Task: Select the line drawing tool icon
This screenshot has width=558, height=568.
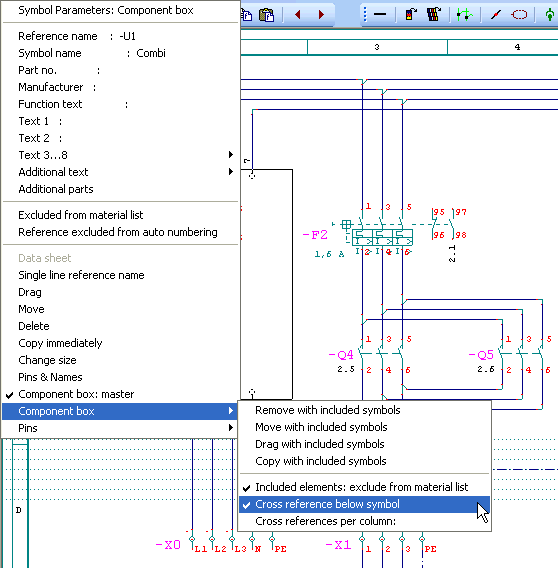Action: pos(380,14)
